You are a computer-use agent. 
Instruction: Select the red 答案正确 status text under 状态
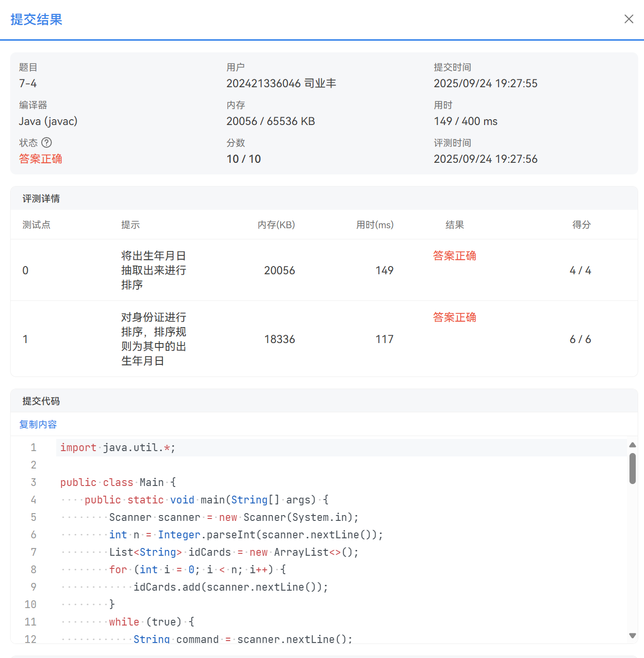click(41, 159)
